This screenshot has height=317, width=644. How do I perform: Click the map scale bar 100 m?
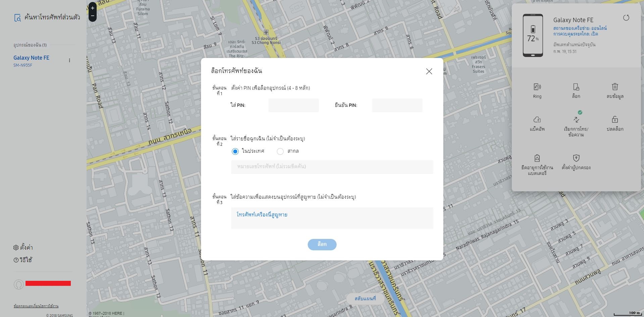pyautogui.click(x=627, y=314)
